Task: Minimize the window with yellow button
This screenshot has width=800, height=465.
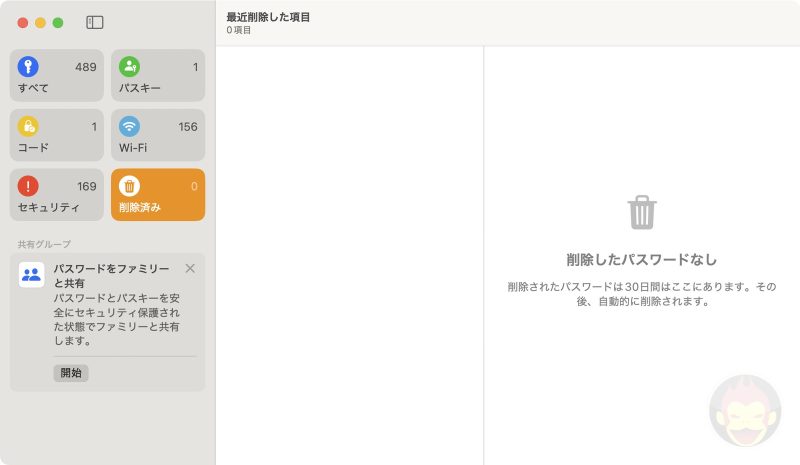Action: tap(40, 22)
